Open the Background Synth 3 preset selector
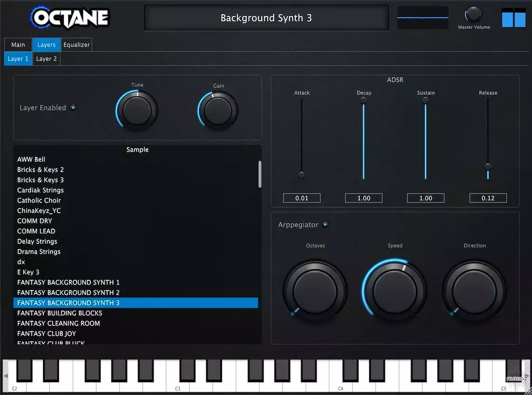Screen dimensions: 532x395 pos(266,17)
